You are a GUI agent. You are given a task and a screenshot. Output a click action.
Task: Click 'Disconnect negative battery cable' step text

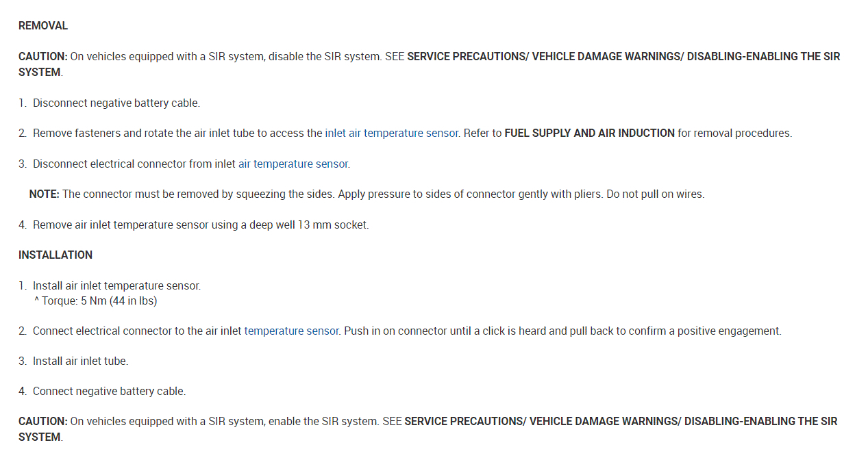click(x=116, y=103)
